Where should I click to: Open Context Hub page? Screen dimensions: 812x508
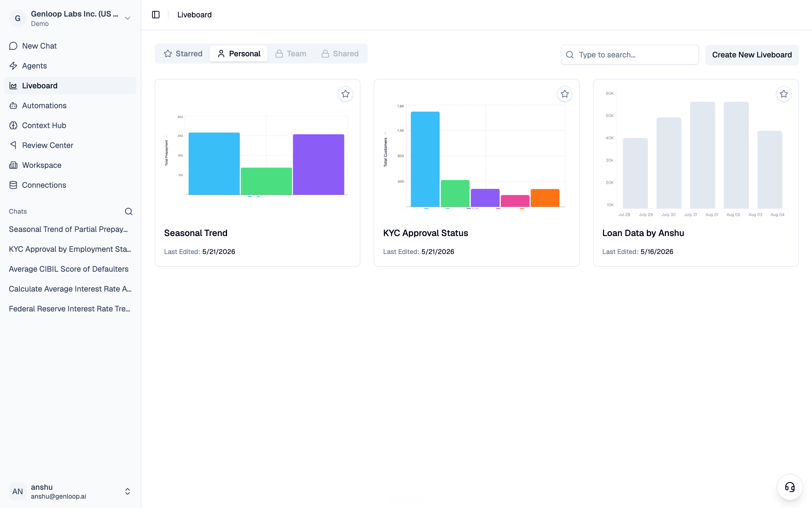click(70, 125)
